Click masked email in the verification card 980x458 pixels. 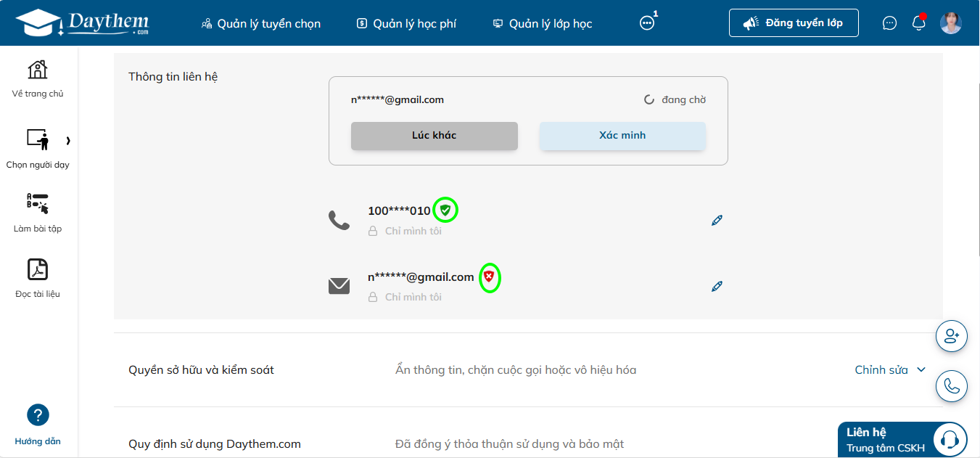(398, 99)
